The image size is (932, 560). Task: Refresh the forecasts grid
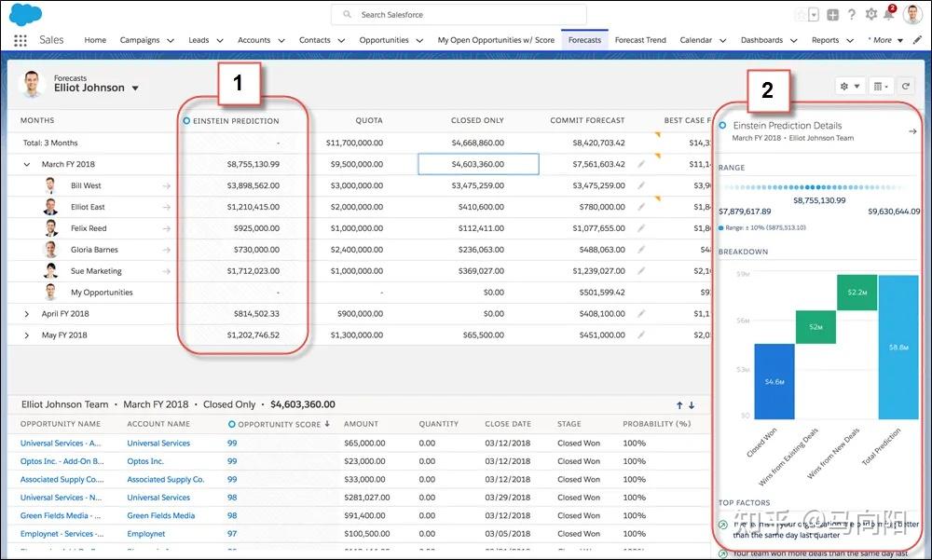(906, 87)
